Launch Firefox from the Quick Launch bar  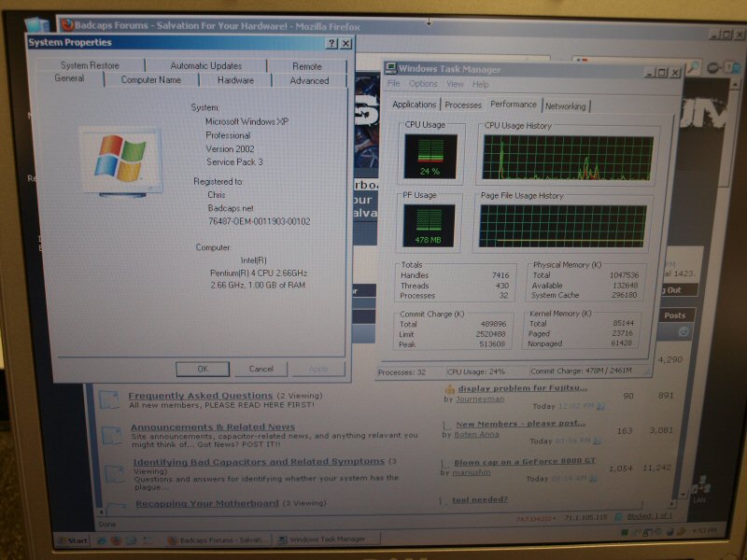click(x=116, y=540)
